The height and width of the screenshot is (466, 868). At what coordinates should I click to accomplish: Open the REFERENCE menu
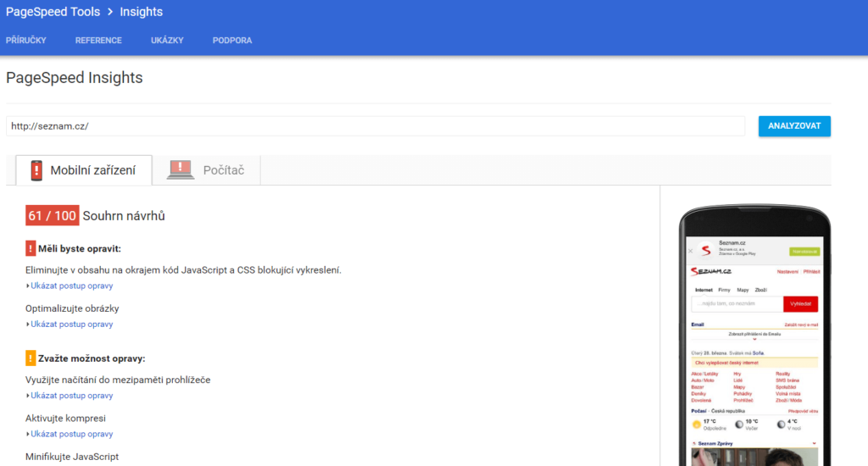point(98,41)
